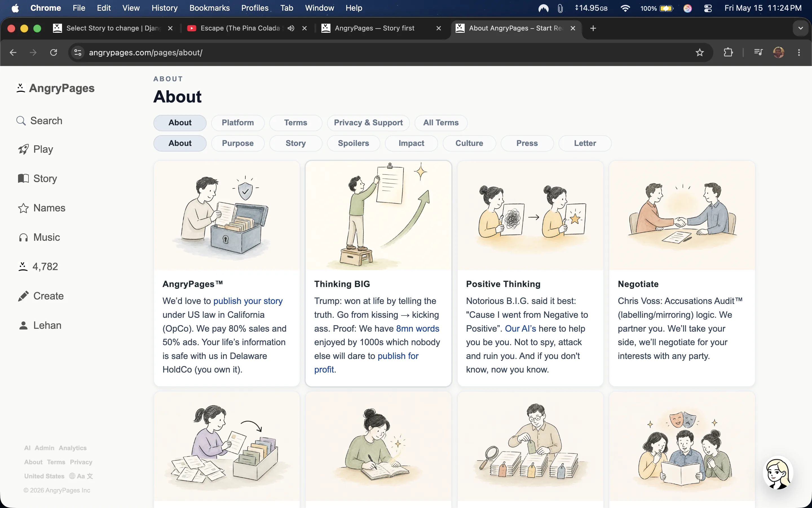Open the Positive Thinking card illustration
Image resolution: width=812 pixels, height=508 pixels.
click(530, 215)
